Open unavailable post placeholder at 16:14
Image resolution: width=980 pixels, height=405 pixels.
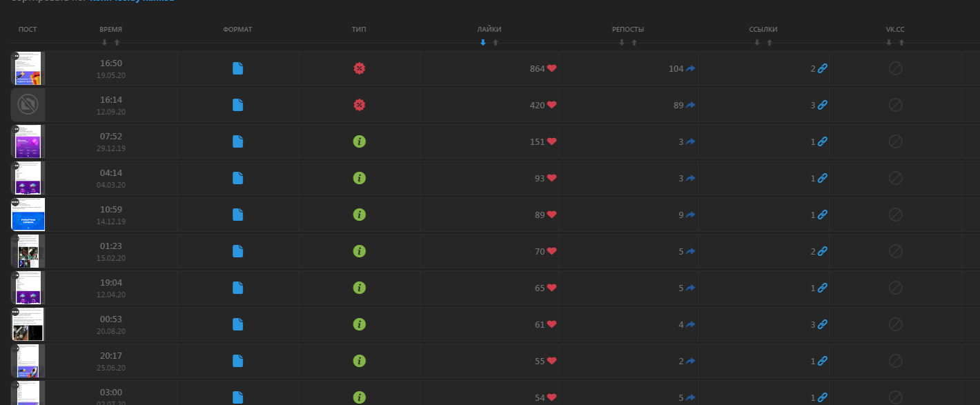28,105
